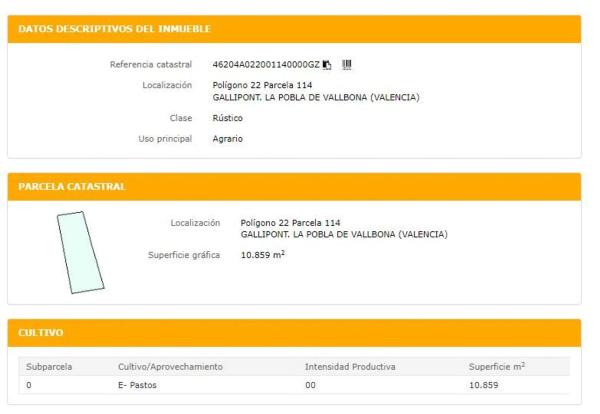600x414 pixels.
Task: Sort by the Subparcela column header
Action: point(49,367)
